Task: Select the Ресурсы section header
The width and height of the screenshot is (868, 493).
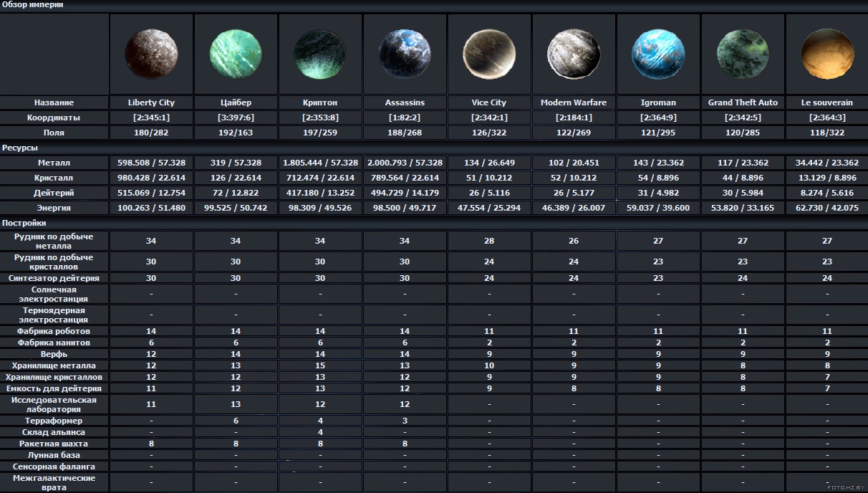Action: coord(19,148)
